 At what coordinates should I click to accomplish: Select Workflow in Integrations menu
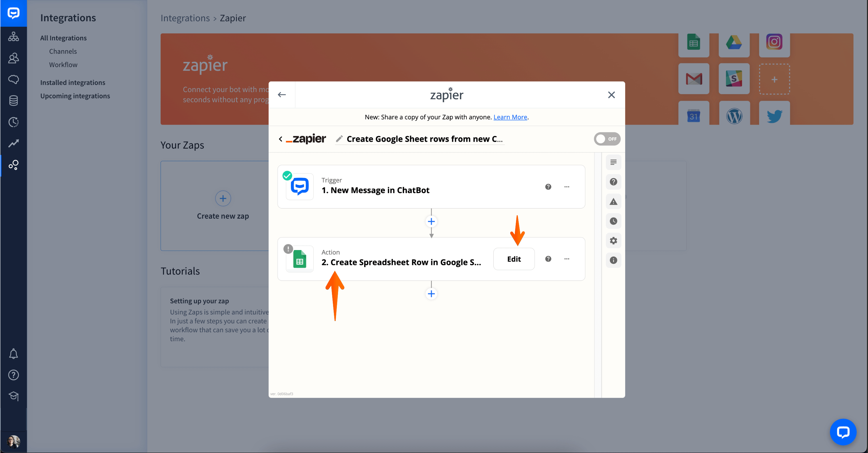point(63,65)
